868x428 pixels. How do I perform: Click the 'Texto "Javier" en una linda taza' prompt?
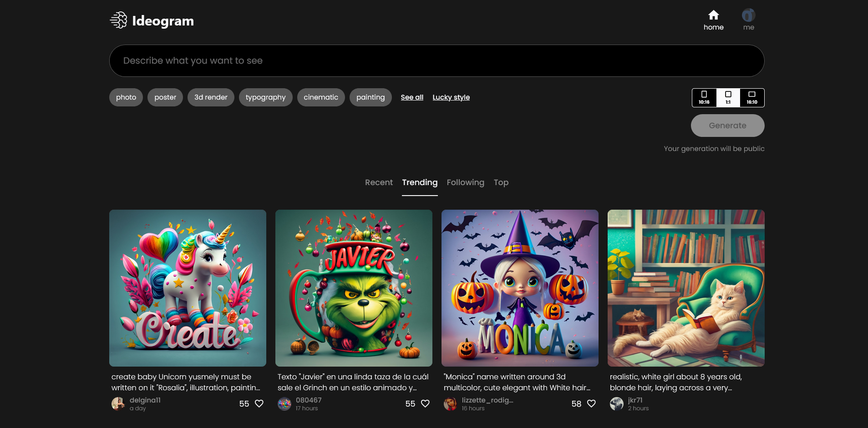(x=353, y=382)
